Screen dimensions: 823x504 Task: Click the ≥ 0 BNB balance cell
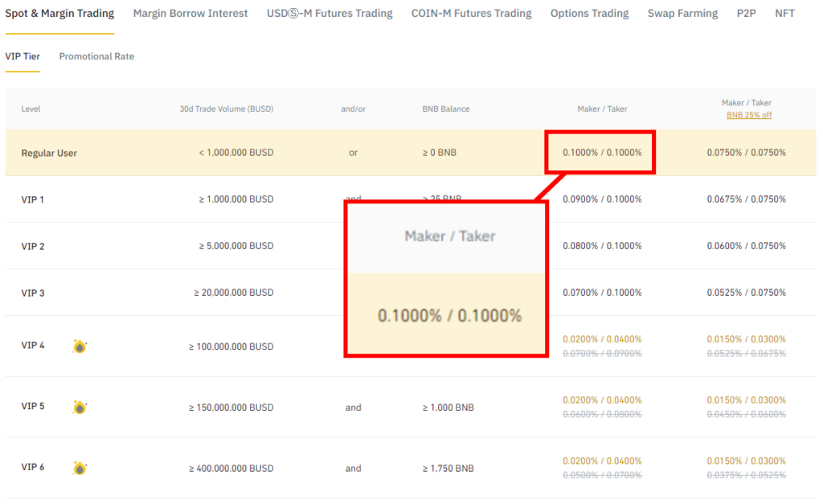440,152
